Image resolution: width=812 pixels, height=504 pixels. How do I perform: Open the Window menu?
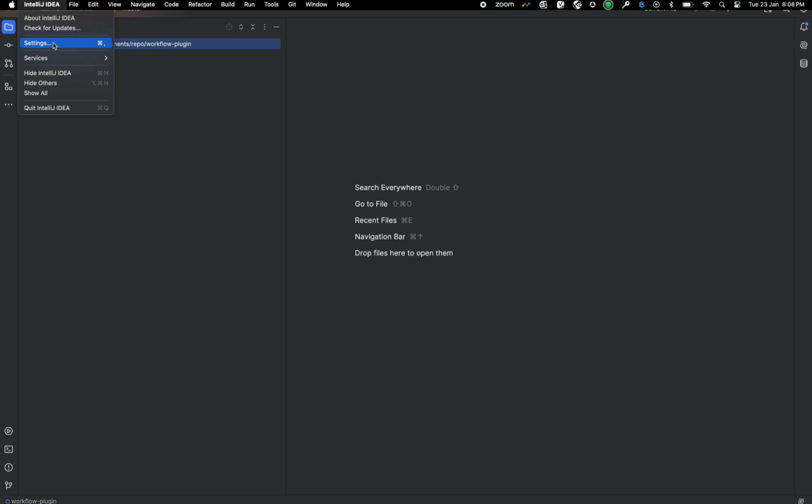(x=316, y=5)
